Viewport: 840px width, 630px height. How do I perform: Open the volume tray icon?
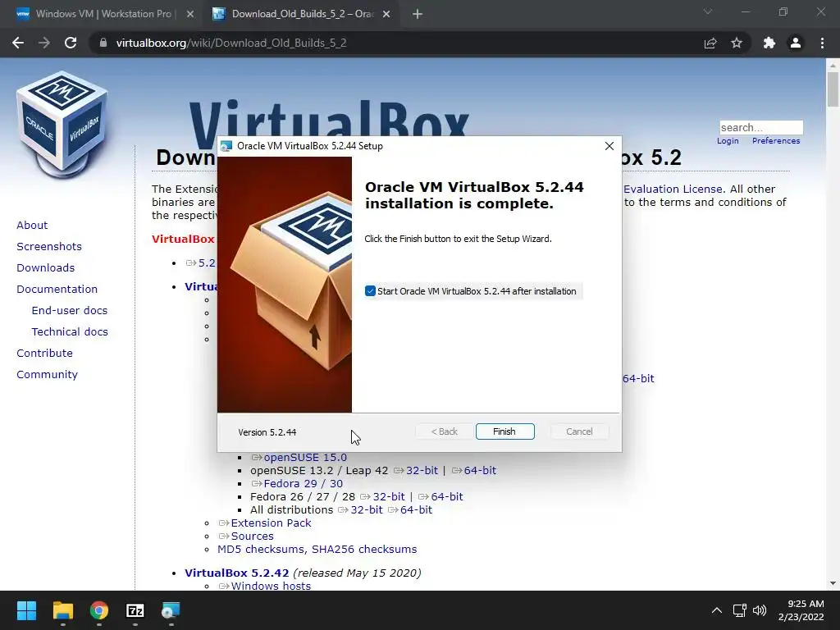(x=760, y=610)
